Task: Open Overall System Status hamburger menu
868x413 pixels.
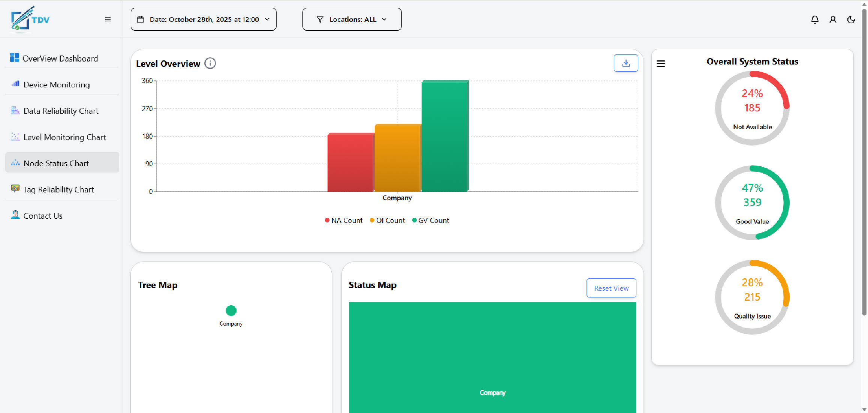Action: pos(661,63)
